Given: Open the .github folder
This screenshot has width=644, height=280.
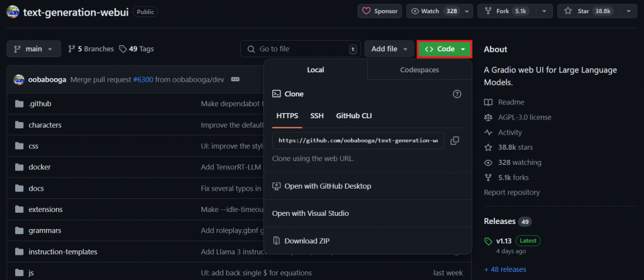Looking at the screenshot, I should pyautogui.click(x=40, y=104).
